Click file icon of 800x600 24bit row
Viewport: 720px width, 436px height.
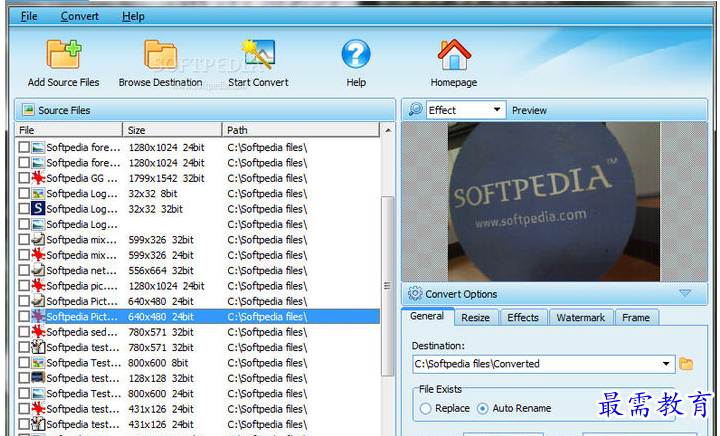[x=38, y=393]
